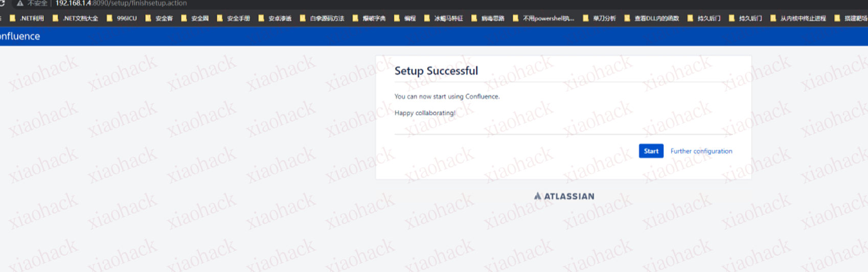Open the 安全手册 bookmark folder
Screen dimensions: 868x272
point(234,18)
